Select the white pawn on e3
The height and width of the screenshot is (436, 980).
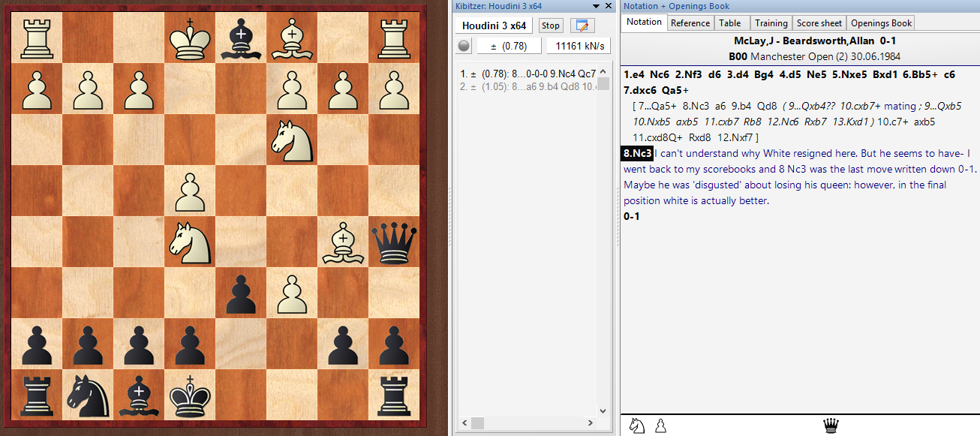241,292
